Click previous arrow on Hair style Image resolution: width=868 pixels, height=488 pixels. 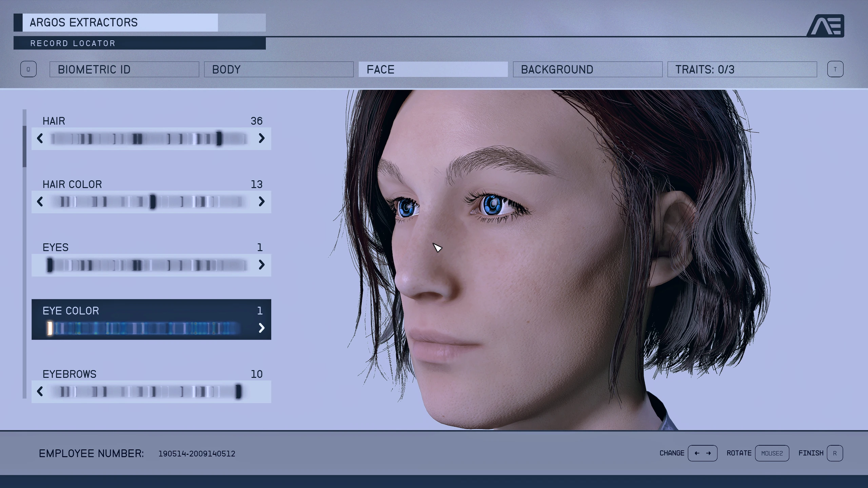click(40, 138)
